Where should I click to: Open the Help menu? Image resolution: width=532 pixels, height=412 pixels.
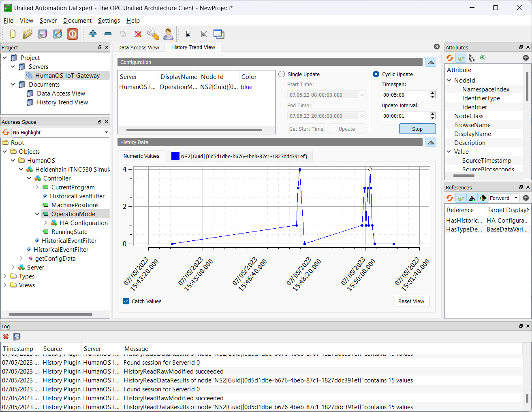click(x=133, y=21)
